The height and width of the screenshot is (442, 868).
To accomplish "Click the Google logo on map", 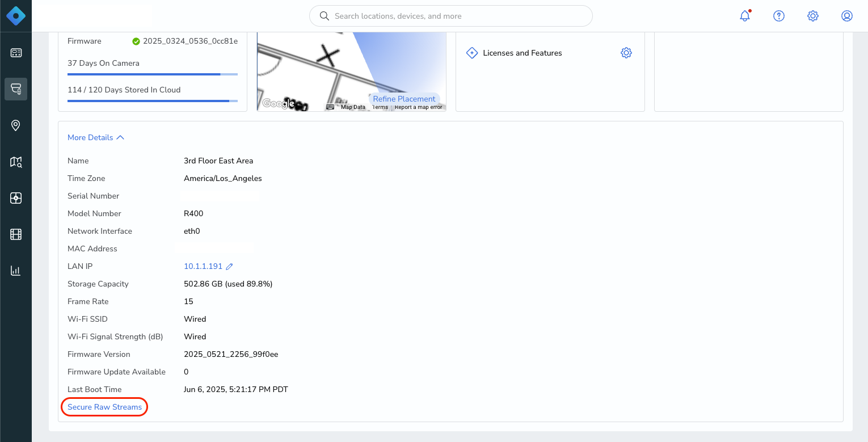I will (279, 103).
